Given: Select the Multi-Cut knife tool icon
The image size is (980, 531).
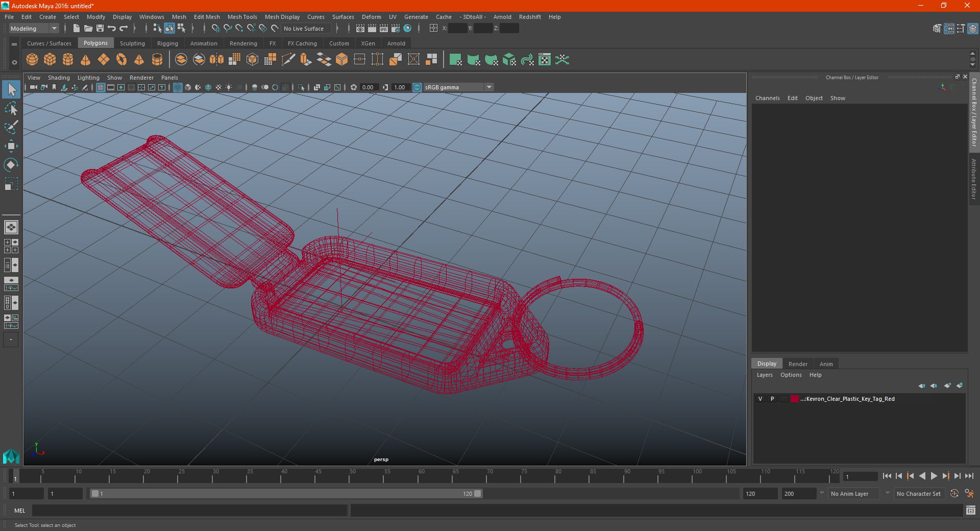Looking at the screenshot, I should [x=288, y=60].
